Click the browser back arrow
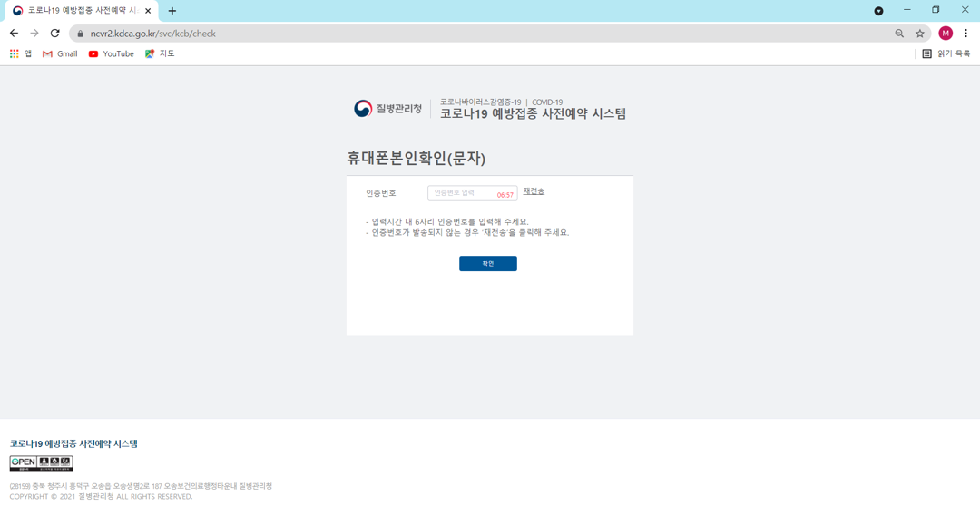The height and width of the screenshot is (525, 980). [x=14, y=33]
